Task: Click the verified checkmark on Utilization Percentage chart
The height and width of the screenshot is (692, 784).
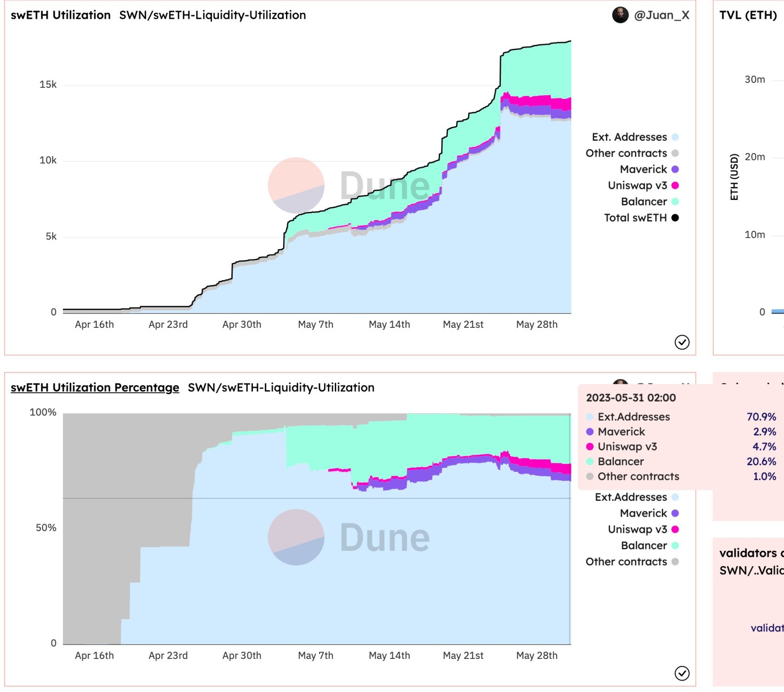Action: coord(681,673)
